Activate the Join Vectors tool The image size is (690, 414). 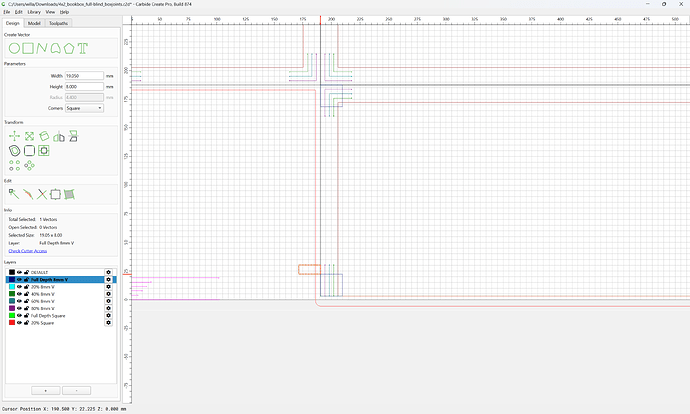click(x=28, y=194)
